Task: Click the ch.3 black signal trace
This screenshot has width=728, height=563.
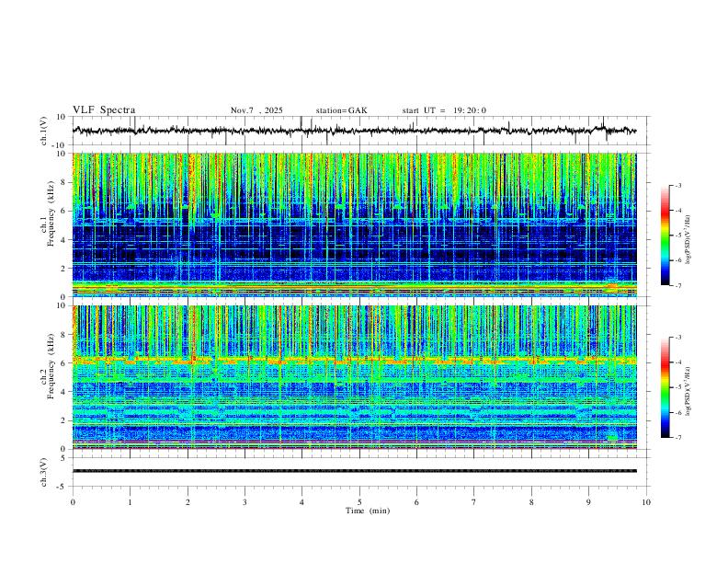Action: coord(354,471)
